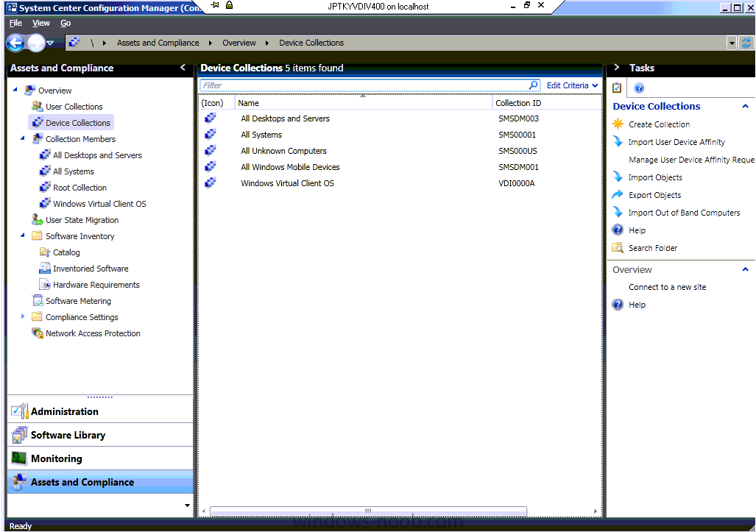Collapse the Overview tasks section
756x532 pixels.
click(746, 269)
